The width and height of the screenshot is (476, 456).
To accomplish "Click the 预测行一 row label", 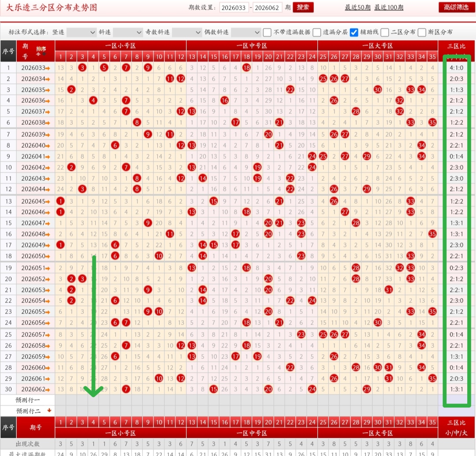I will pyautogui.click(x=28, y=400).
